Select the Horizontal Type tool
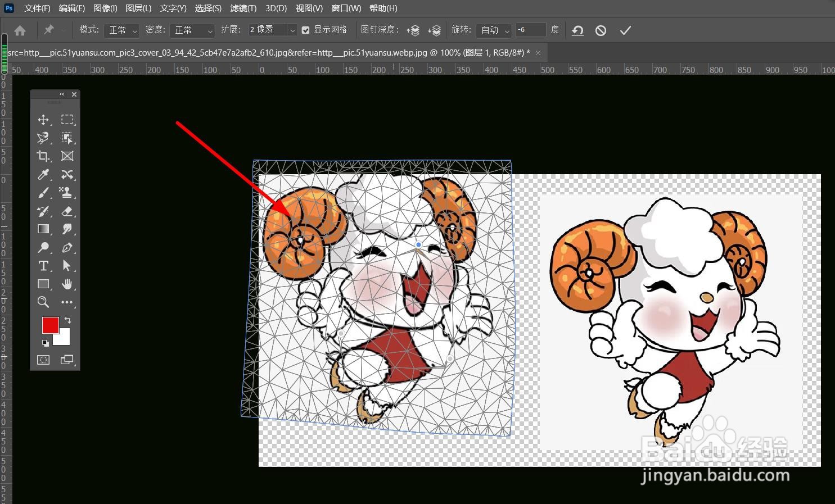The width and height of the screenshot is (835, 504). coord(43,266)
